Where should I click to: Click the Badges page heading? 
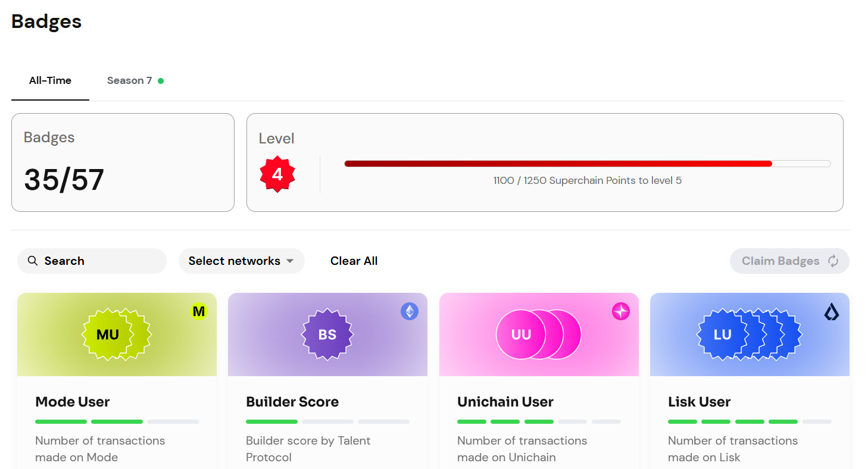click(46, 21)
